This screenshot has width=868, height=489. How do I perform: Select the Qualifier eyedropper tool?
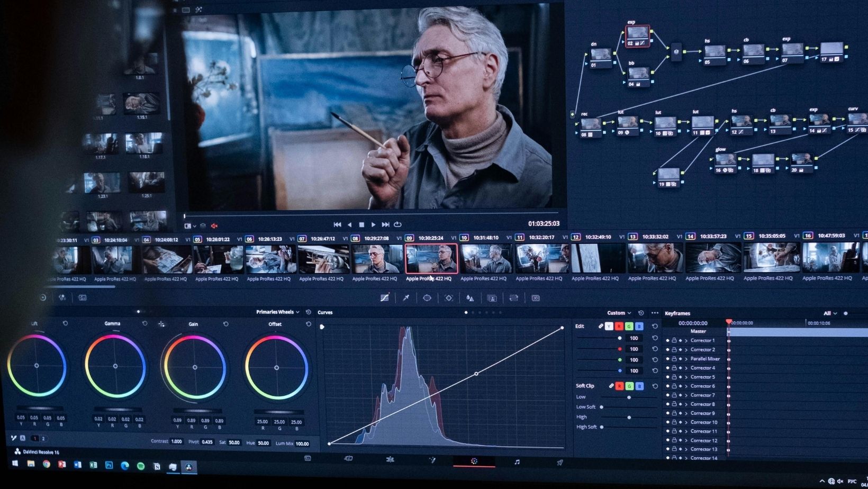pyautogui.click(x=406, y=298)
